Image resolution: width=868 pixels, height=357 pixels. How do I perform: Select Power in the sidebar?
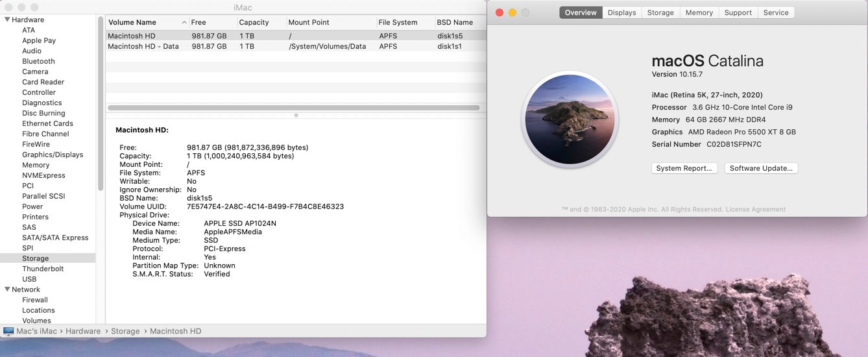[32, 206]
